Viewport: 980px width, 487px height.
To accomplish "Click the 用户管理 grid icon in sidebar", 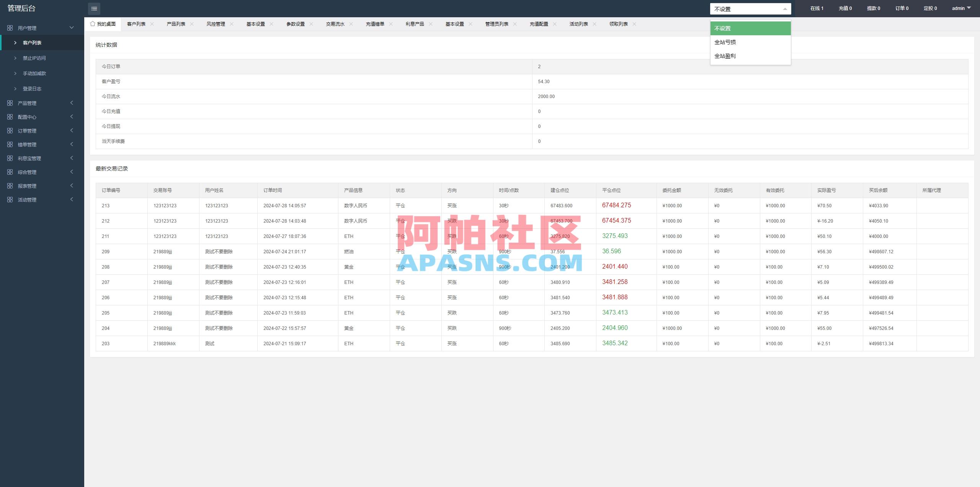I will pos(10,28).
